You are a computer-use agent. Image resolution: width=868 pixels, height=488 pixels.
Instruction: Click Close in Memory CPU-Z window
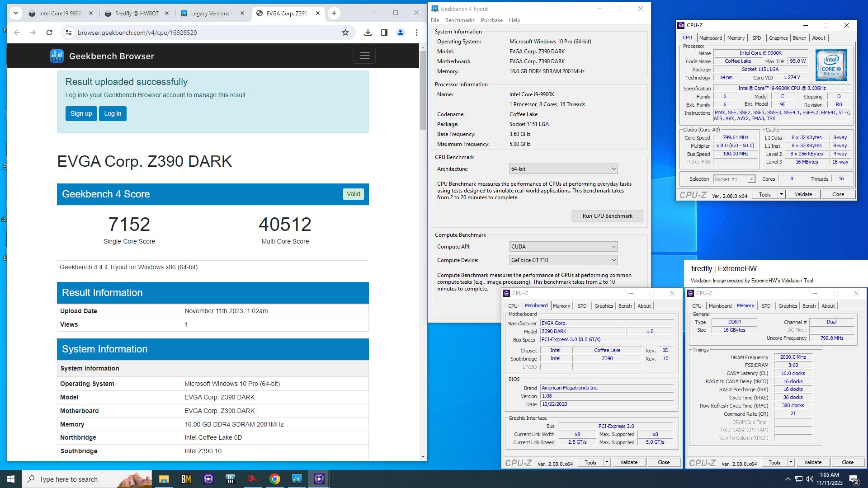coord(847,462)
